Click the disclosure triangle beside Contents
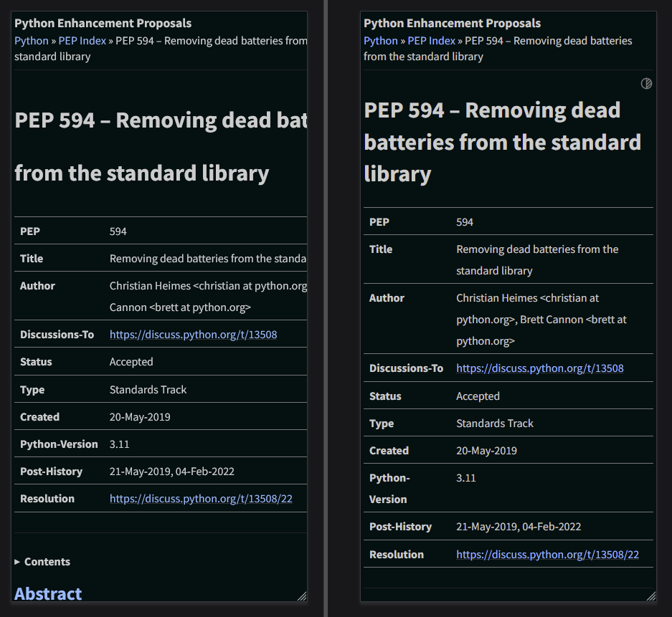The width and height of the screenshot is (672, 617). pyautogui.click(x=16, y=562)
